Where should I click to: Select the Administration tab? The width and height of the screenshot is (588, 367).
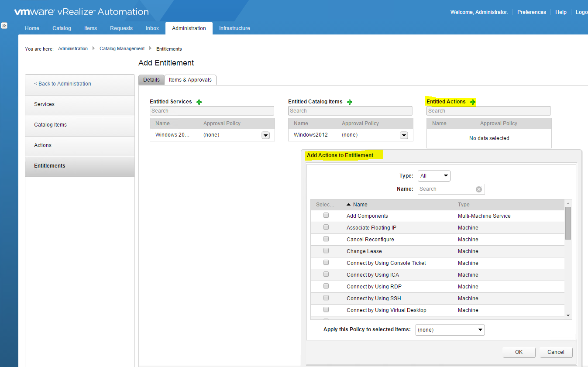click(189, 28)
